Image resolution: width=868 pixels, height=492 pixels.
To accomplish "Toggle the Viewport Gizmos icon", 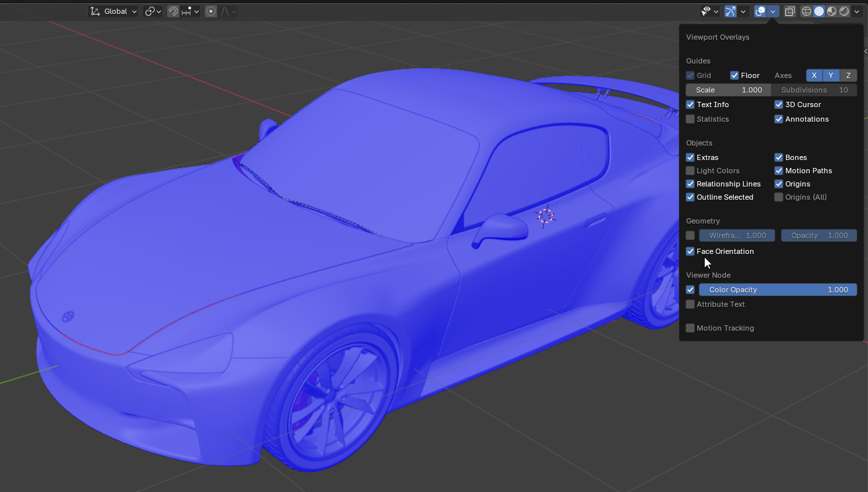I will point(729,11).
